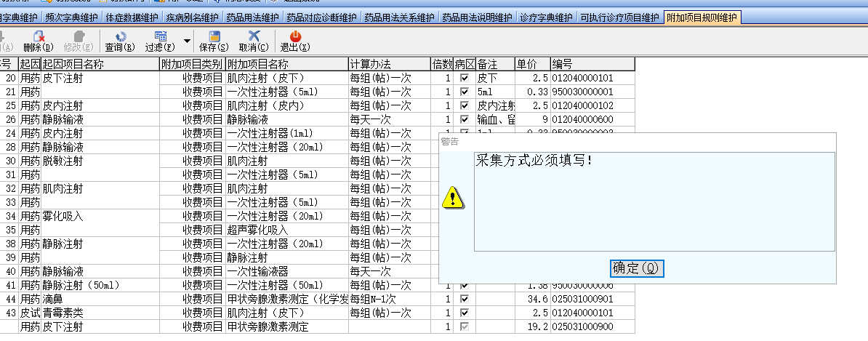868x341 pixels.
Task: Select the 静脉注射（50ml） cell
Action: (x=100, y=286)
